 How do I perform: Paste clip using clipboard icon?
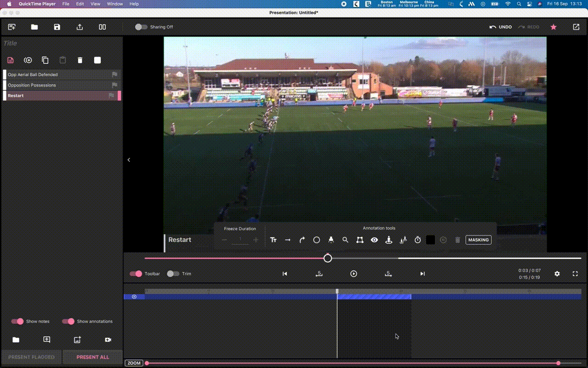(62, 60)
